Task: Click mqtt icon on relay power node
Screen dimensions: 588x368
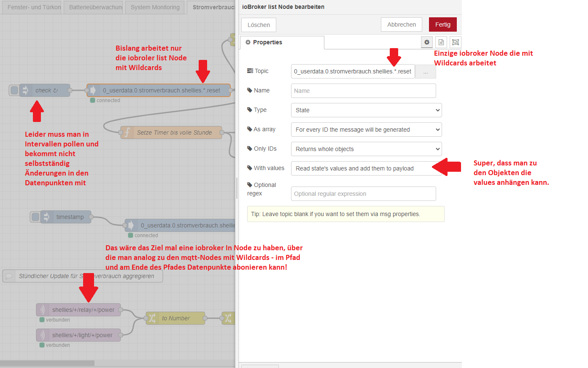Action: 42,310
